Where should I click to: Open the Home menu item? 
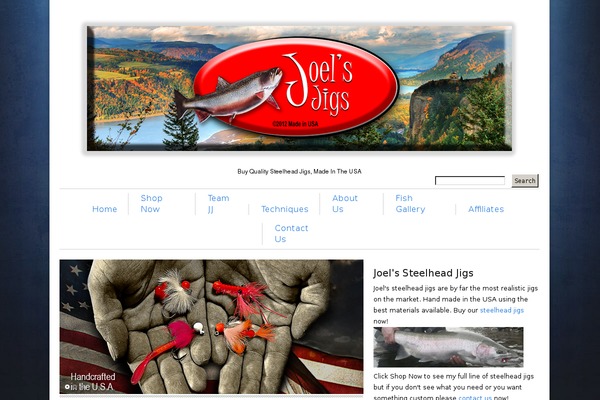pyautogui.click(x=104, y=209)
